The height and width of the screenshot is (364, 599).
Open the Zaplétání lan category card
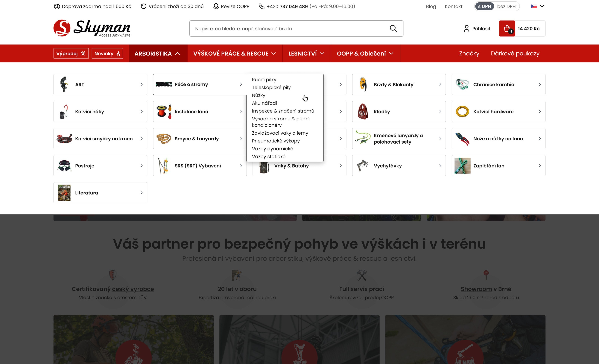[498, 166]
